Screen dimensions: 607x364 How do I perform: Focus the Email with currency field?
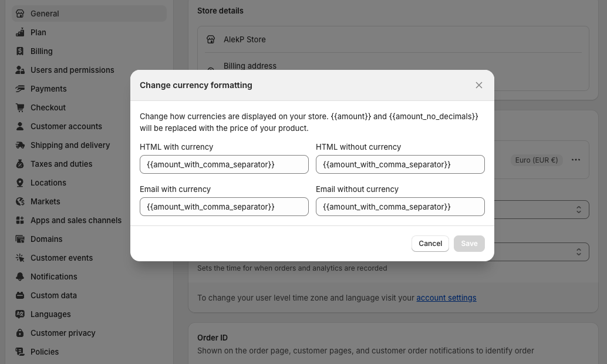point(224,207)
